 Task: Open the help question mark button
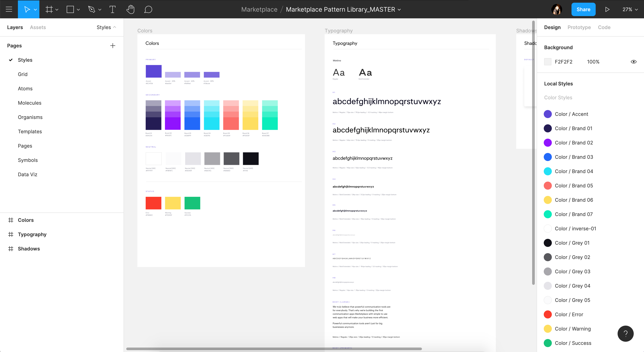point(625,333)
